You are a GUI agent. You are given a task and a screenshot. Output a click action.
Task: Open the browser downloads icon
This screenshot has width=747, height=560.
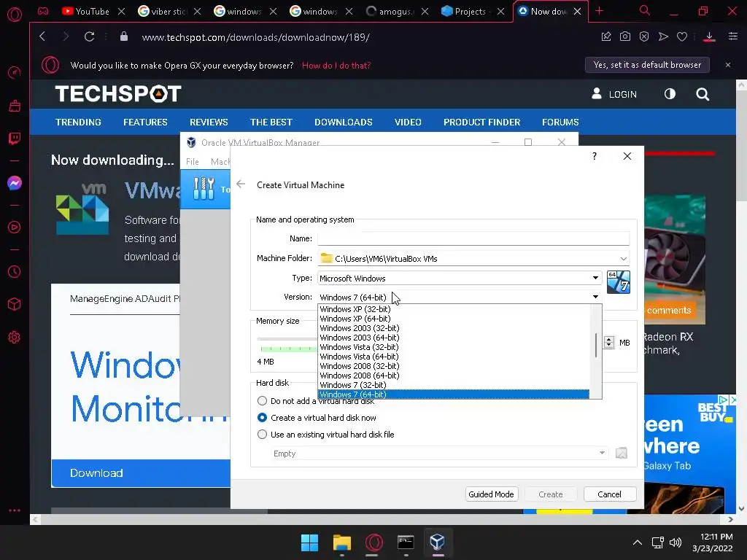click(709, 36)
